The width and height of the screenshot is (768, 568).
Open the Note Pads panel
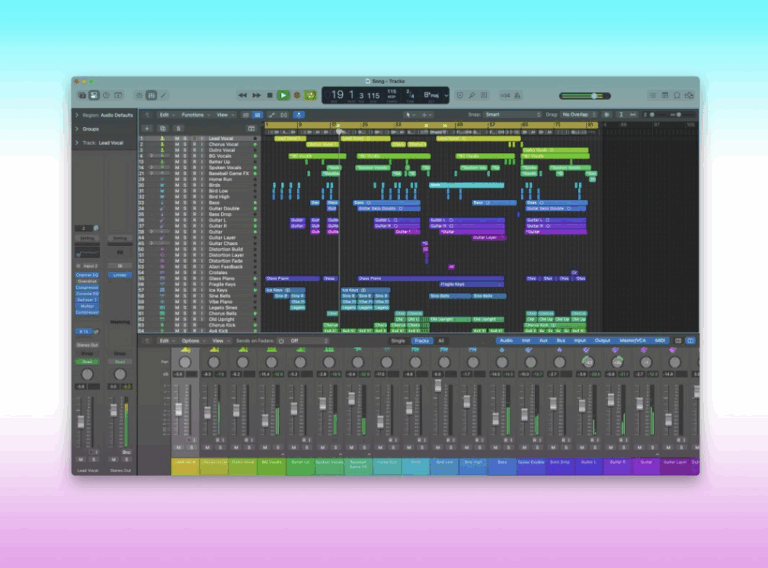click(665, 95)
